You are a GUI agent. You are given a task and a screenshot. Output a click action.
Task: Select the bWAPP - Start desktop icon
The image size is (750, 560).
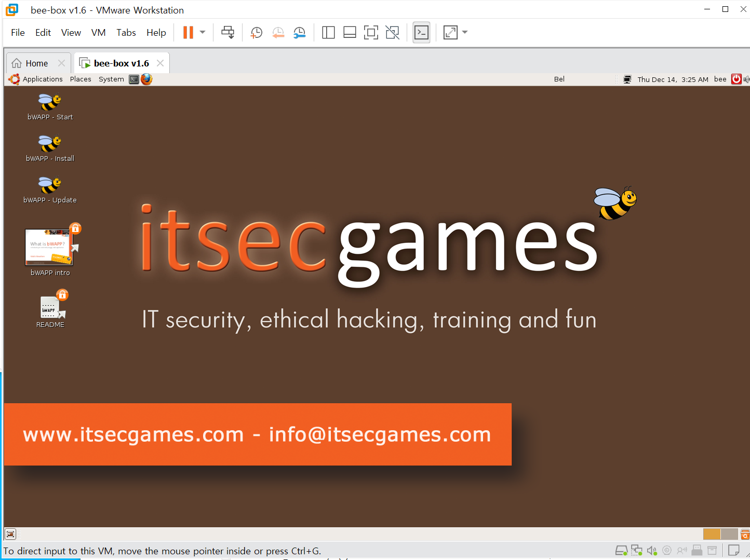click(x=50, y=107)
